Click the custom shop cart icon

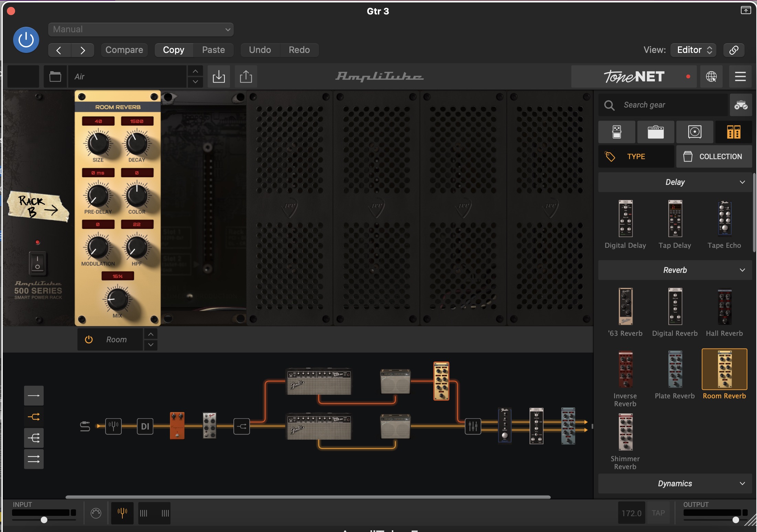point(741,105)
